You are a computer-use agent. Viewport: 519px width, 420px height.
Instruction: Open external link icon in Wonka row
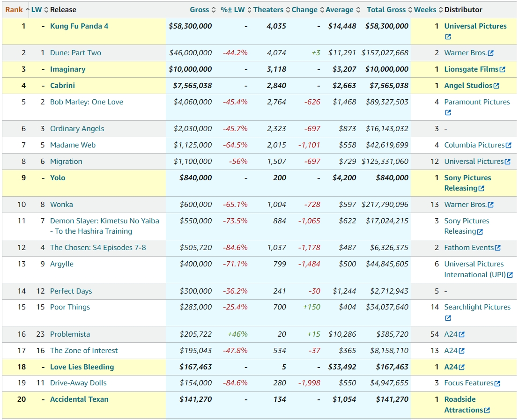point(490,205)
